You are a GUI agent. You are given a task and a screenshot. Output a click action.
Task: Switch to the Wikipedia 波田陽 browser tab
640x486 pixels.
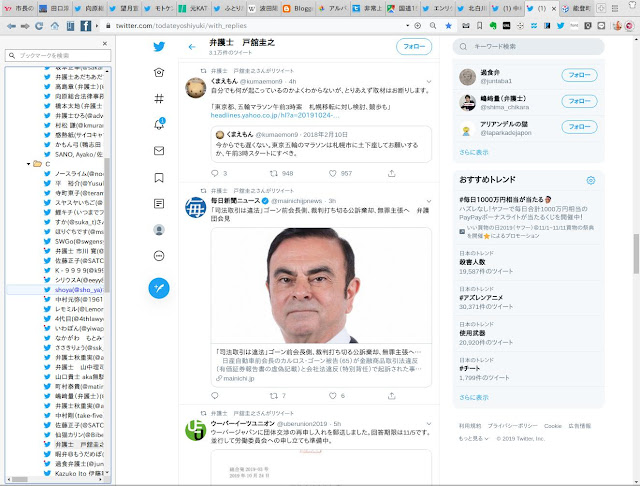tap(263, 8)
